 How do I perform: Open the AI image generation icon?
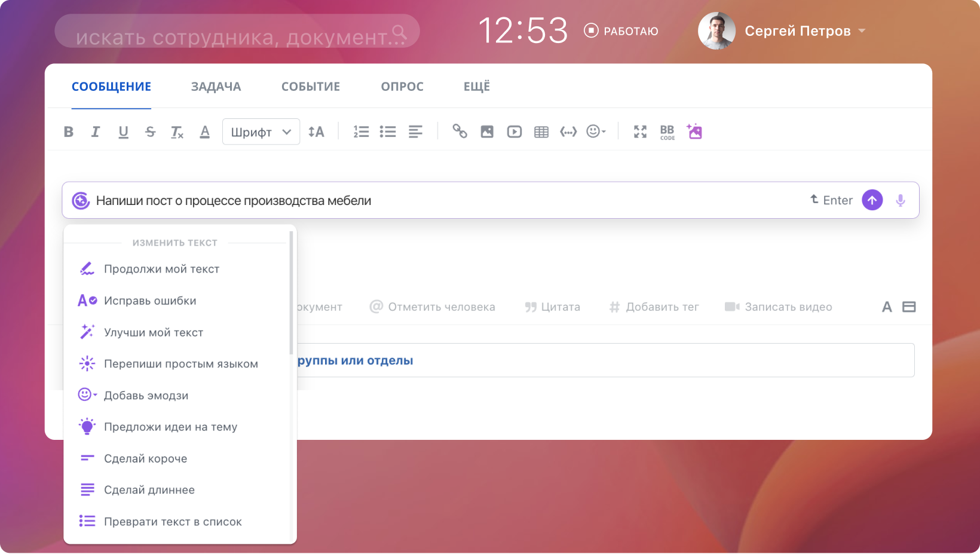(x=694, y=131)
